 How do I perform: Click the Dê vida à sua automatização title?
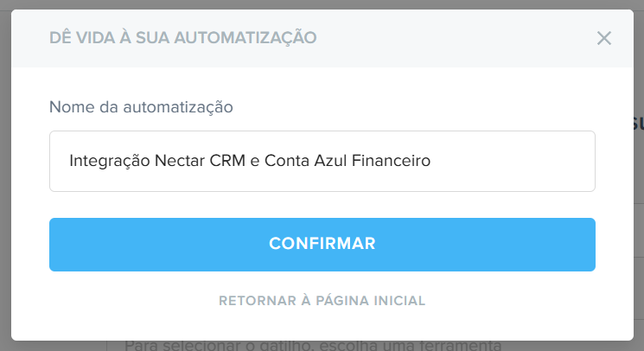(x=182, y=38)
